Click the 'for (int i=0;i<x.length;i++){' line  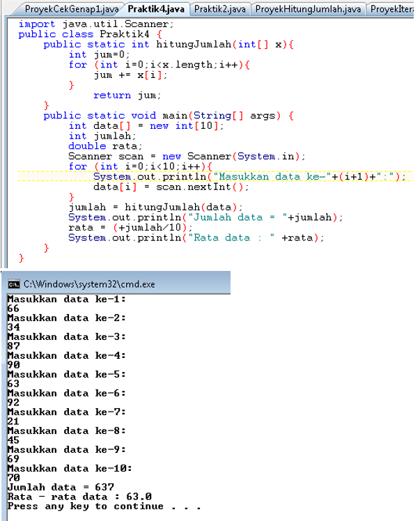tap(160, 65)
